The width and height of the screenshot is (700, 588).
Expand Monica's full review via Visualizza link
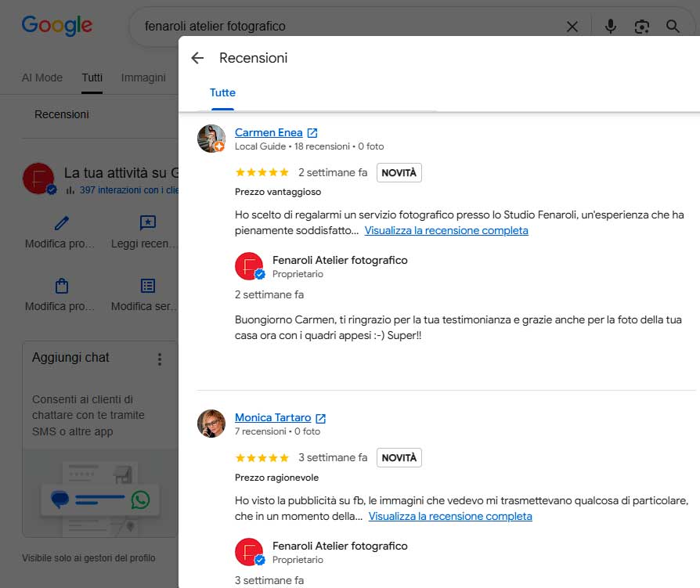pos(450,516)
